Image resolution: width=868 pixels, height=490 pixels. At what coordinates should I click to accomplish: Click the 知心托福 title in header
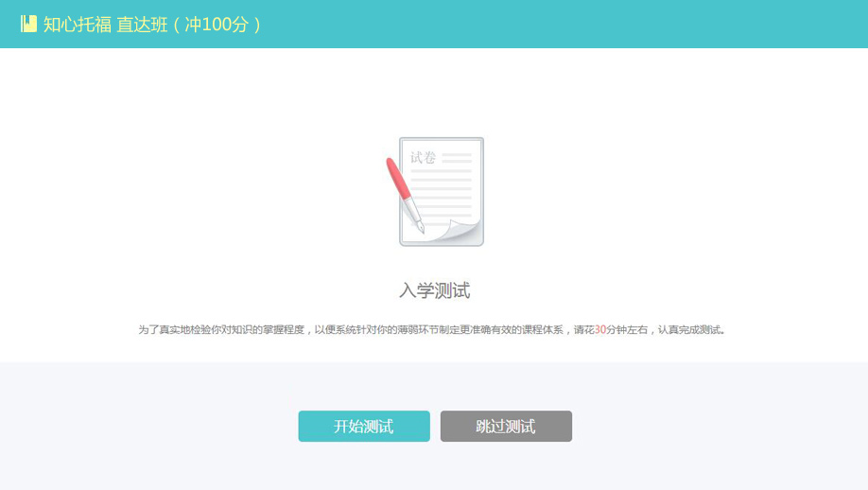coord(78,25)
